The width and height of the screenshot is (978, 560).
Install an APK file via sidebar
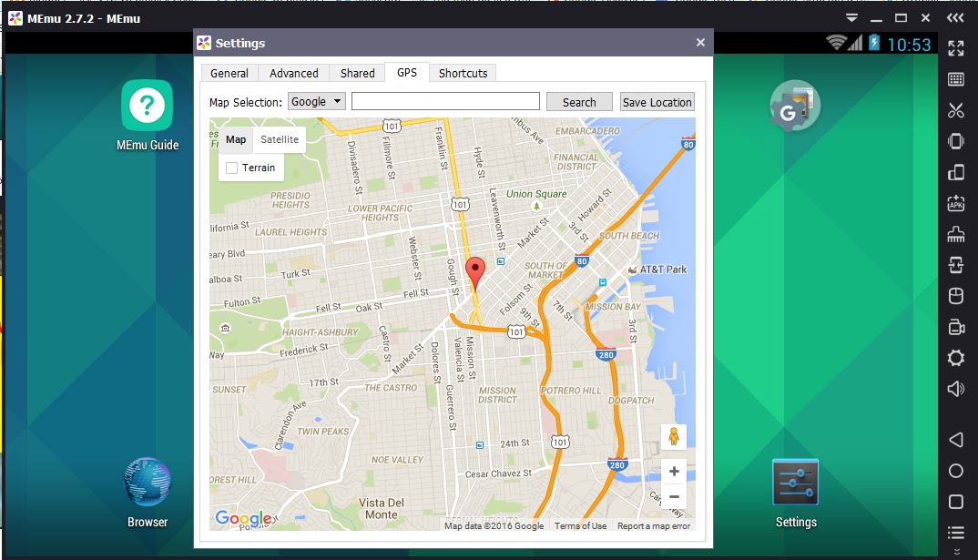(x=955, y=203)
